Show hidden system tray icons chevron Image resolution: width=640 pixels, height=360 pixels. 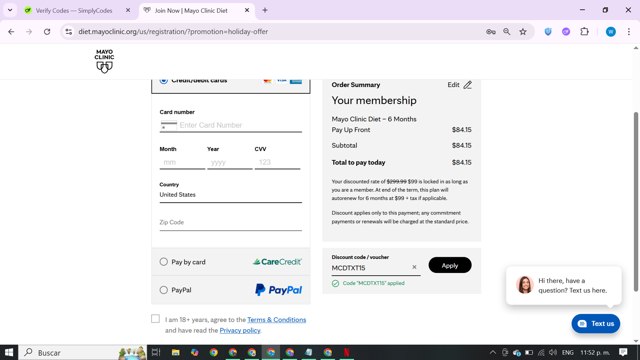click(x=493, y=352)
